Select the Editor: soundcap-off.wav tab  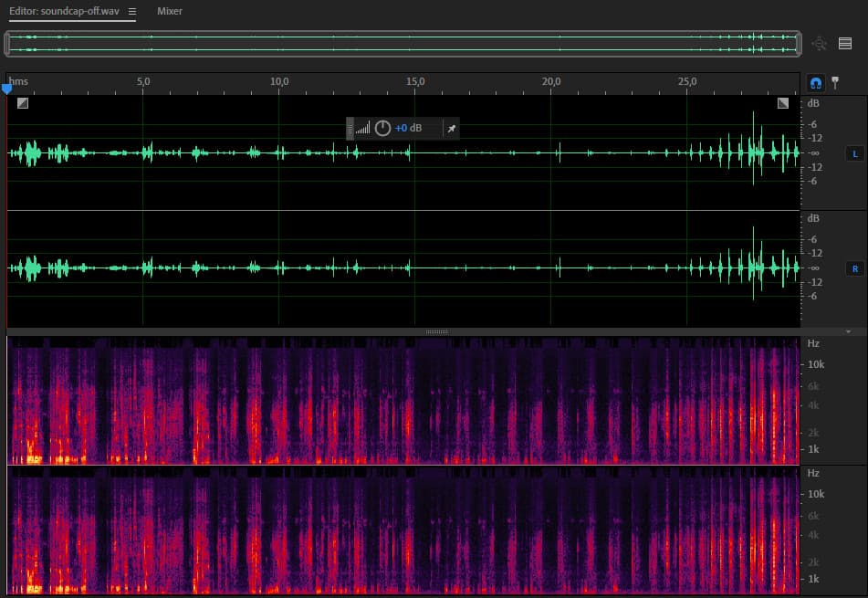(x=64, y=11)
